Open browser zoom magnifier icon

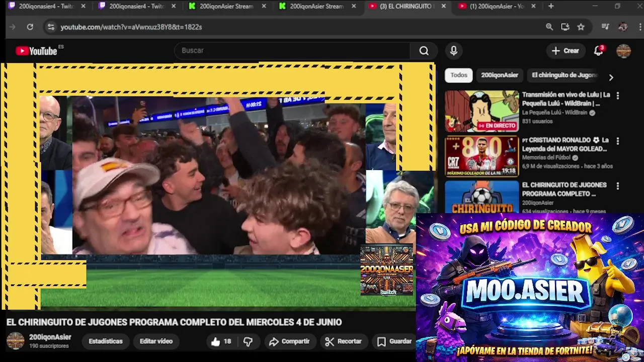point(549,27)
